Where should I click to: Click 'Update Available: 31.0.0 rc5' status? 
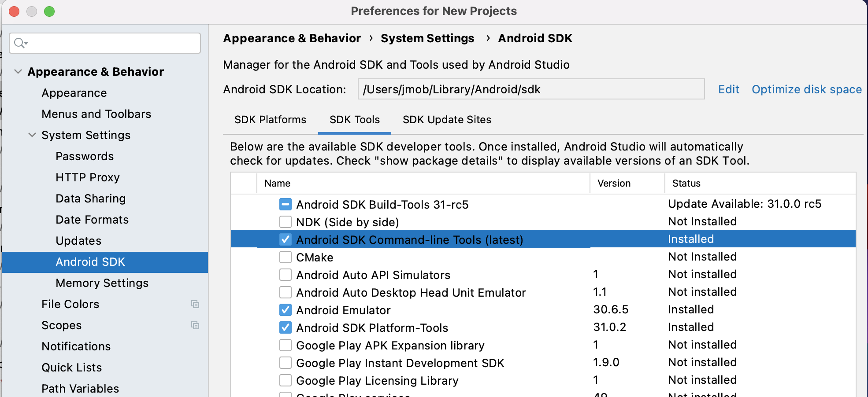pyautogui.click(x=745, y=204)
